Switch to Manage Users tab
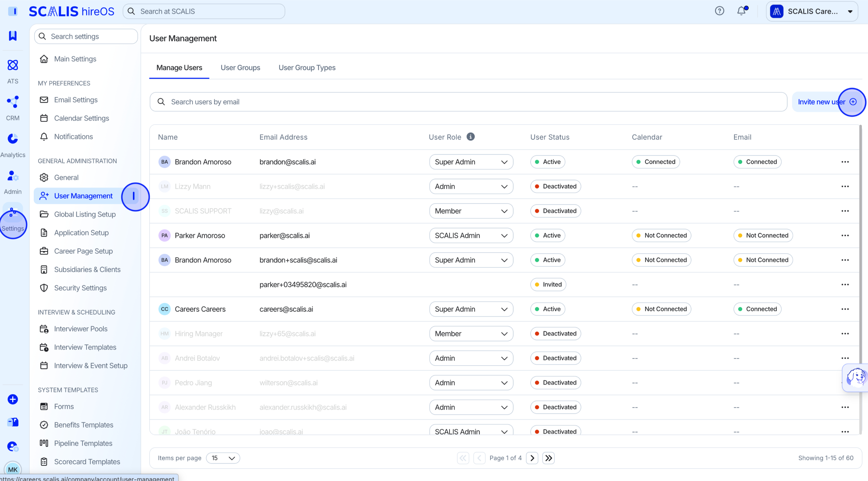This screenshot has height=481, width=868. click(x=179, y=67)
